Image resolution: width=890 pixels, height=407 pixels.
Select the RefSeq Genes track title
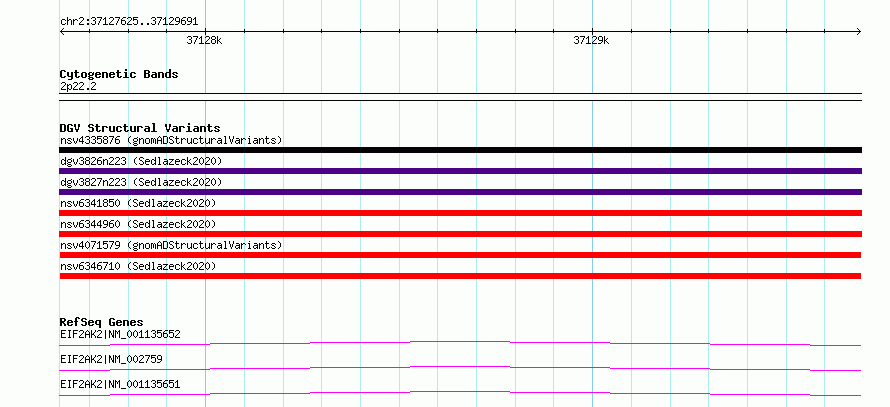[102, 322]
